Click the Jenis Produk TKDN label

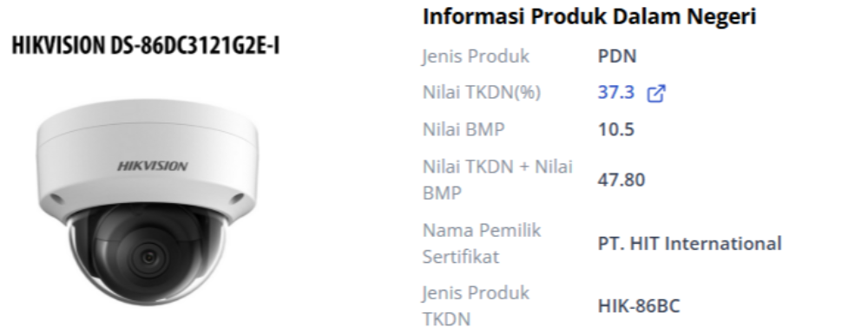(476, 305)
